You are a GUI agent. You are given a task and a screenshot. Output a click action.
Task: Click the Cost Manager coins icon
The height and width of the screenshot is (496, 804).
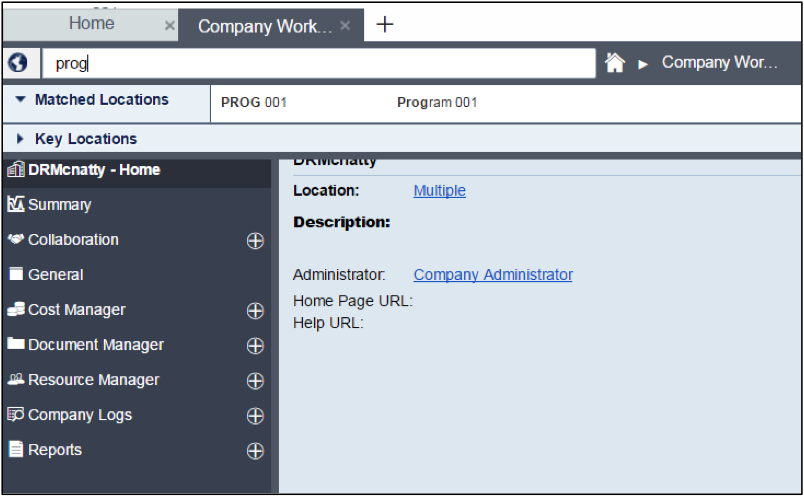coord(15,310)
